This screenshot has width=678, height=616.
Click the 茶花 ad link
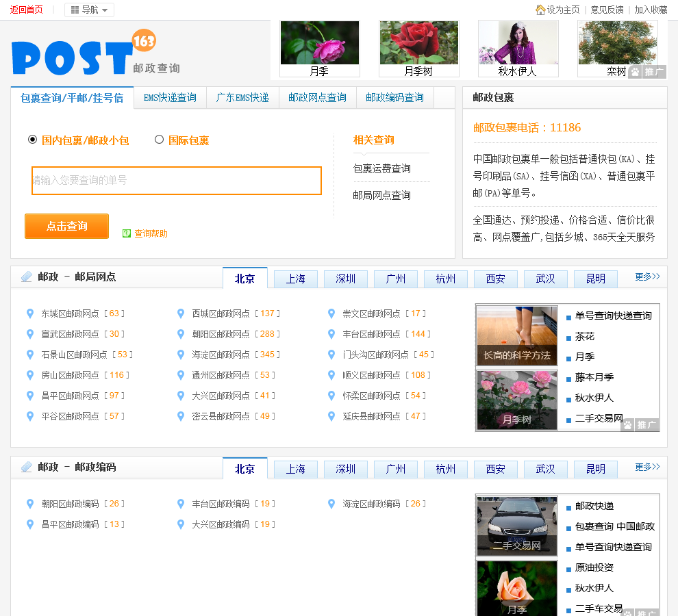[x=585, y=336]
